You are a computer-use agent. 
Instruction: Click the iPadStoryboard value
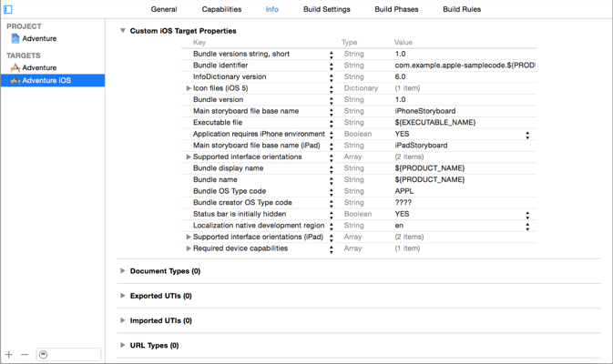pos(421,146)
